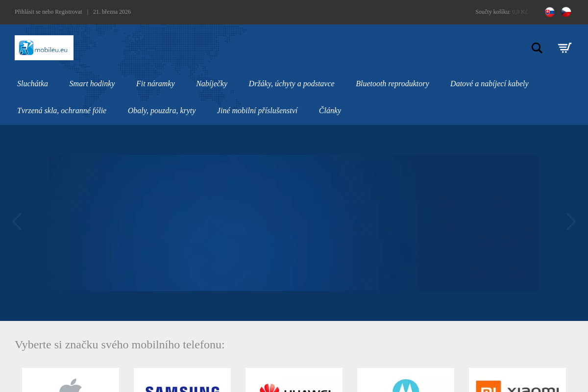Switch to Czech language flag
The image size is (588, 392).
click(566, 12)
